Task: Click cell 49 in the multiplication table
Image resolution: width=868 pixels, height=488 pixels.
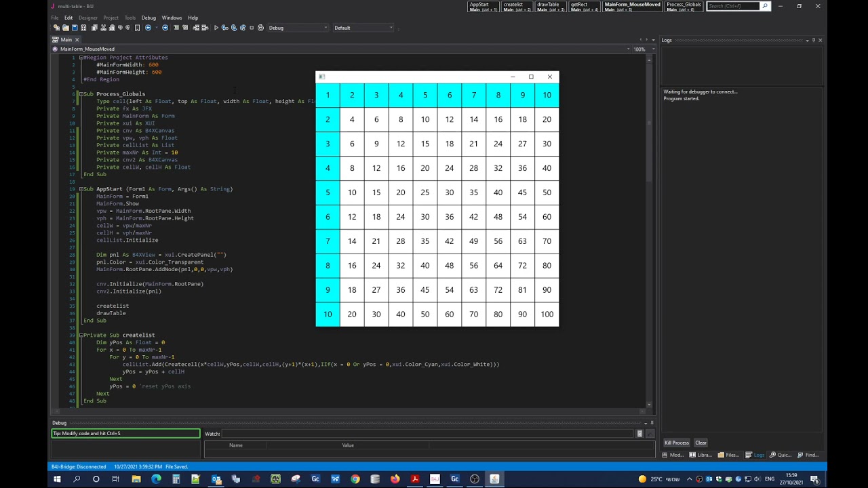Action: pyautogui.click(x=473, y=241)
